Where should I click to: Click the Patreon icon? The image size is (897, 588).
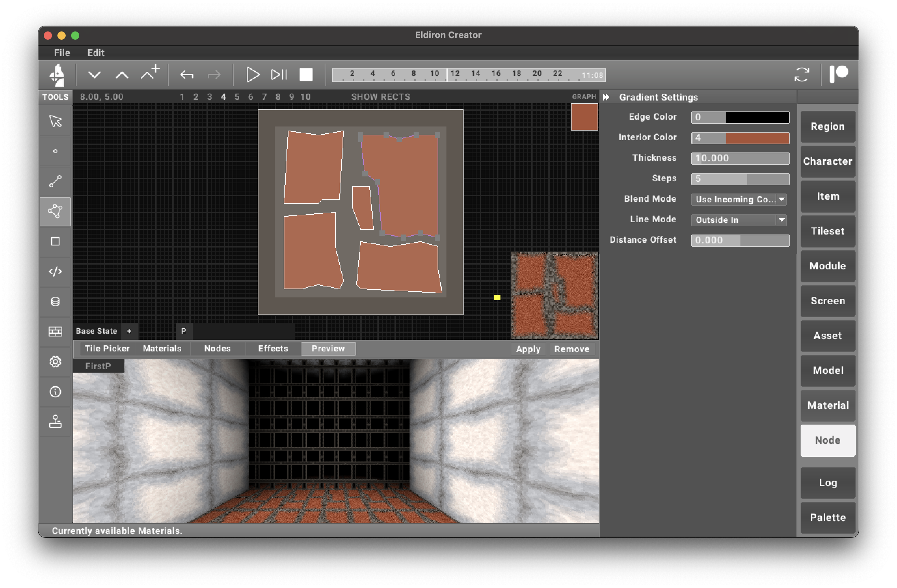[x=839, y=74]
